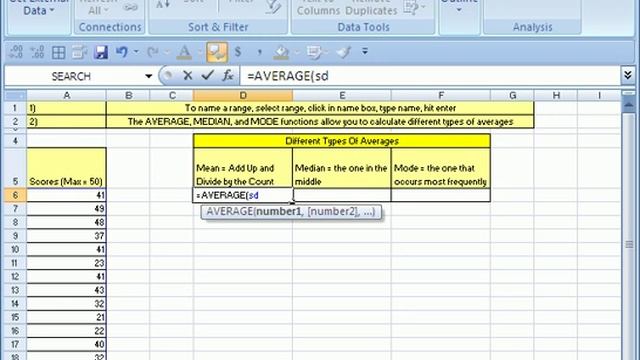This screenshot has height=360, width=640.
Task: Open the Font Color dropdown arrow
Action: pos(200,52)
